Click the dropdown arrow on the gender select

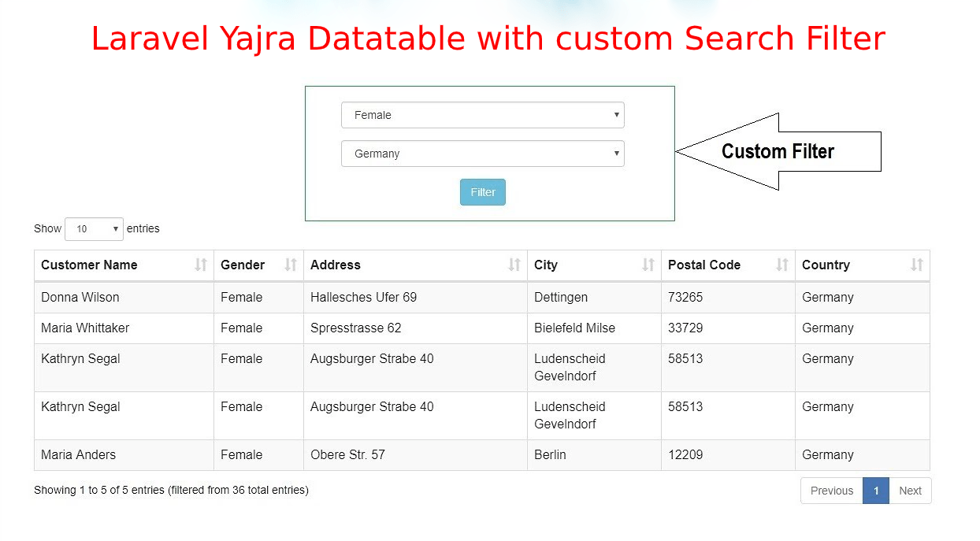616,115
